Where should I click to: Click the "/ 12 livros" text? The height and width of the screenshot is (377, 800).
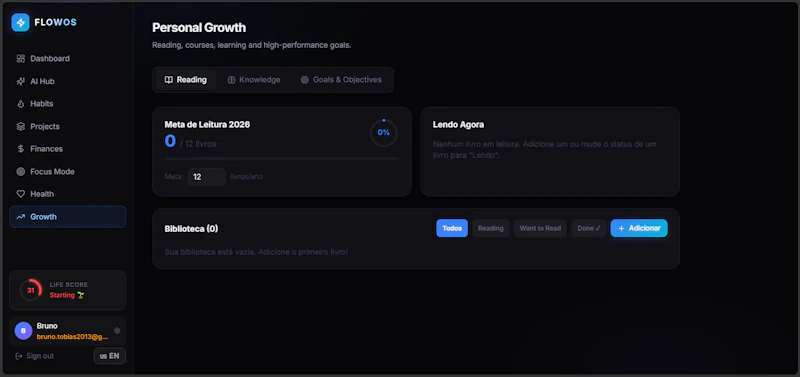(198, 144)
